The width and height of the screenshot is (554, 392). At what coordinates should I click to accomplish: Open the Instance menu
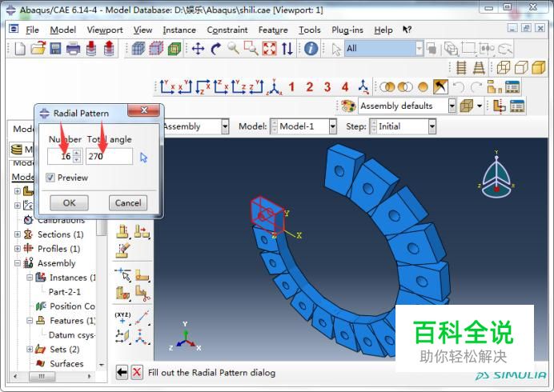(x=179, y=30)
